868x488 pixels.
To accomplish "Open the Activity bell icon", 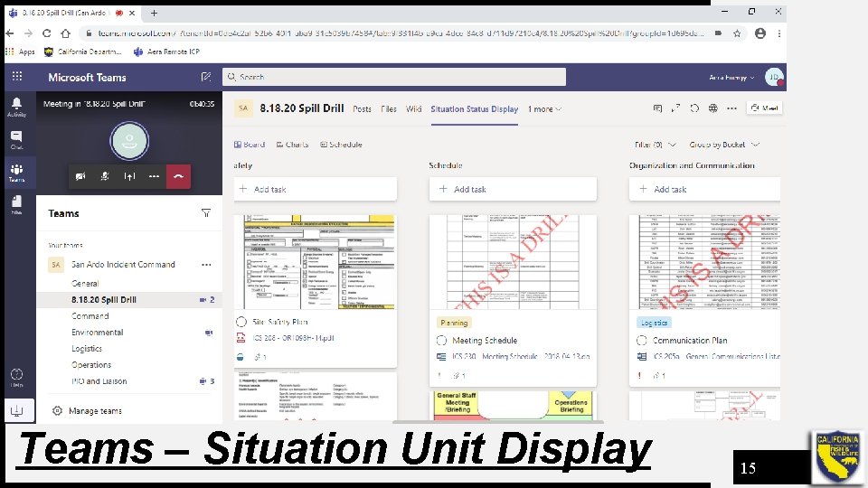I will tap(16, 107).
